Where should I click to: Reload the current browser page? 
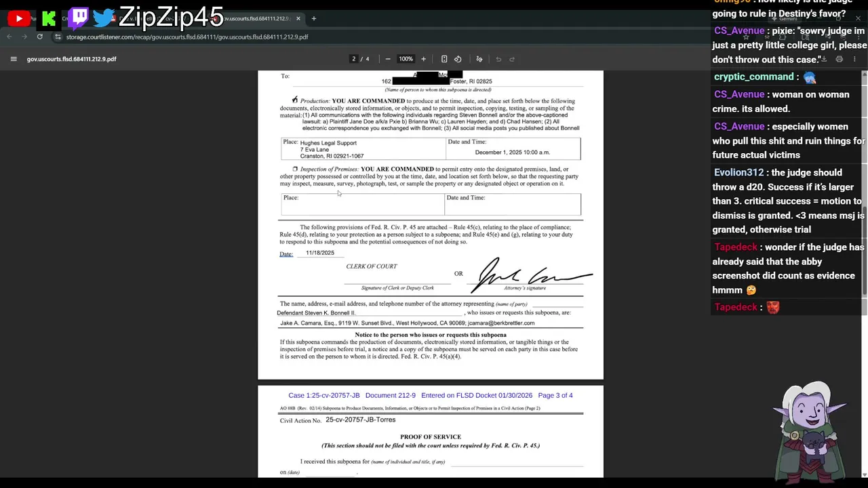coord(40,37)
